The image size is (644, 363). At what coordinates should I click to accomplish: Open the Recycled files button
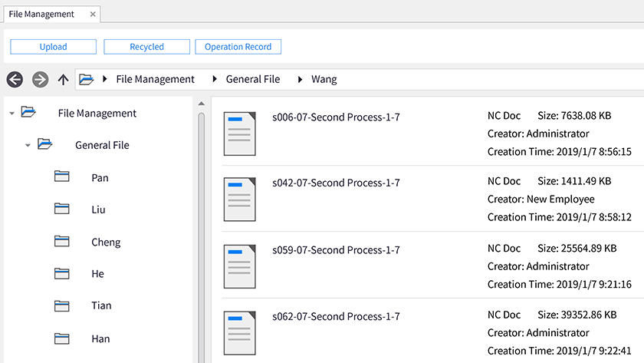tap(146, 47)
